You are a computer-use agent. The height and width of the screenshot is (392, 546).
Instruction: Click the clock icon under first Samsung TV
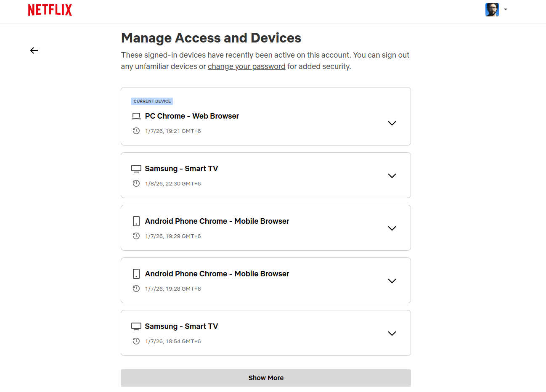point(136,183)
